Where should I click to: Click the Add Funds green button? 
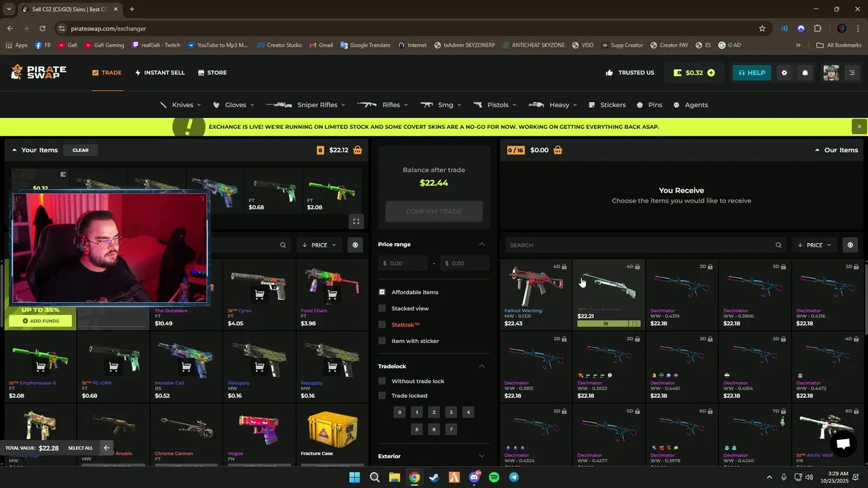click(x=41, y=321)
